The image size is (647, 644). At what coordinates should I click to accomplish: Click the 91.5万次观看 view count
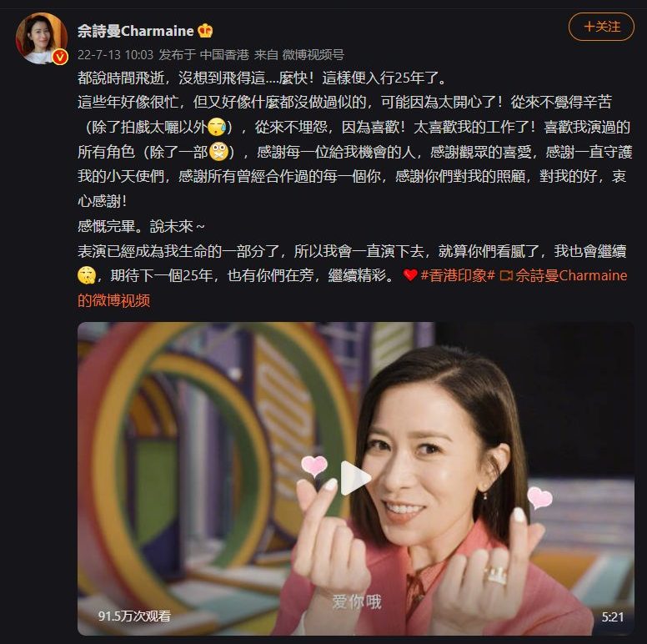pyautogui.click(x=134, y=616)
